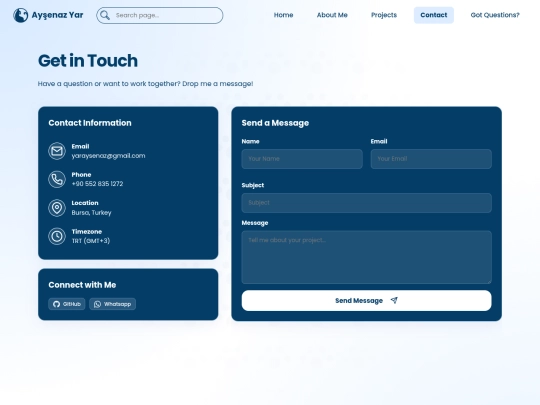Click the Timezone label
The image size is (540, 405).
(x=87, y=231)
